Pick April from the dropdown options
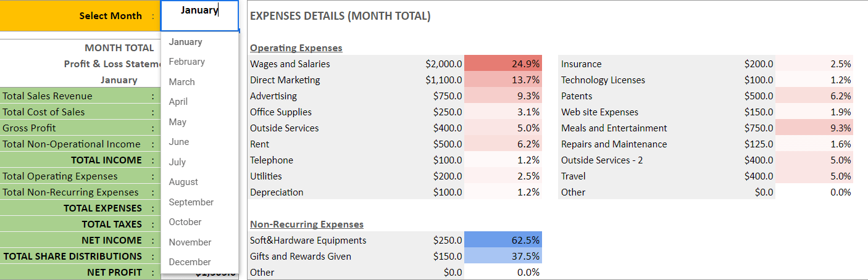 pos(178,102)
